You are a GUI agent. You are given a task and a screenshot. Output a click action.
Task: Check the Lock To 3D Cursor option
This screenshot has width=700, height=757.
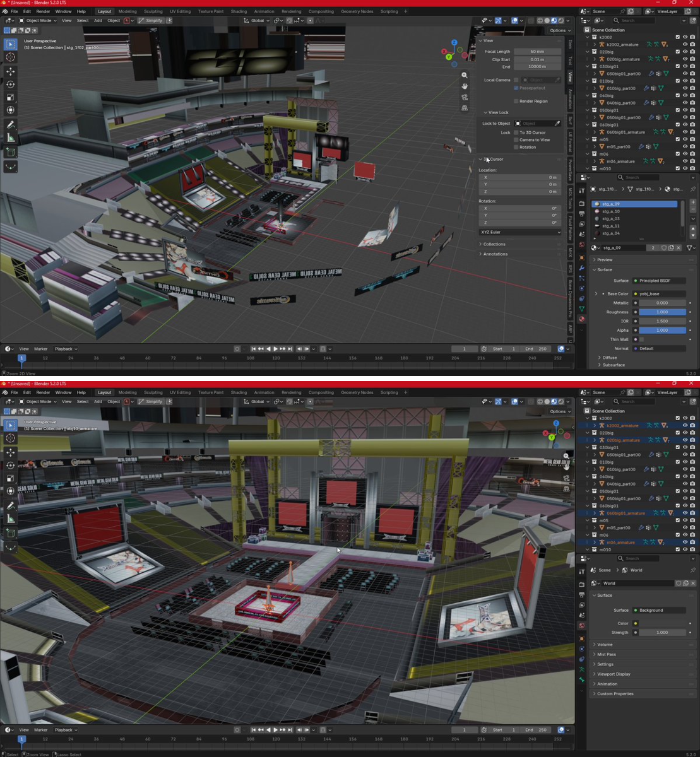[x=516, y=132]
